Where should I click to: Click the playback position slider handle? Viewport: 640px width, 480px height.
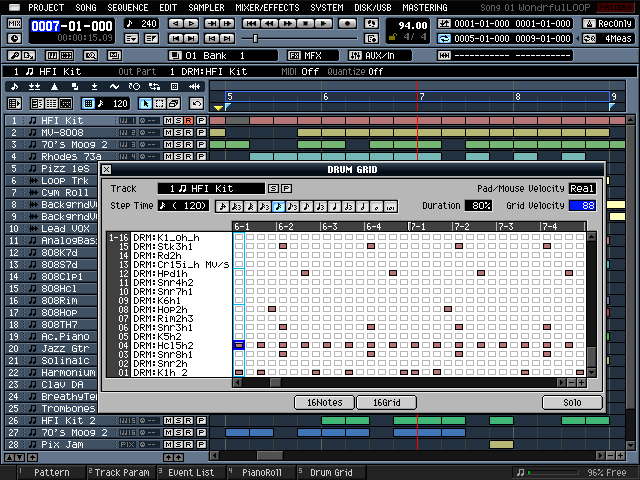click(256, 39)
